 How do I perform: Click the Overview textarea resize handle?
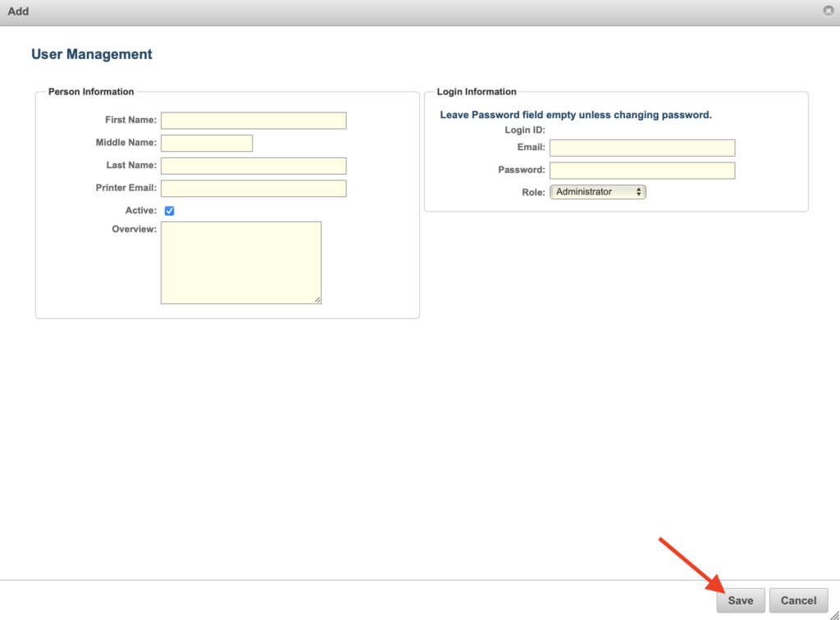coord(317,300)
